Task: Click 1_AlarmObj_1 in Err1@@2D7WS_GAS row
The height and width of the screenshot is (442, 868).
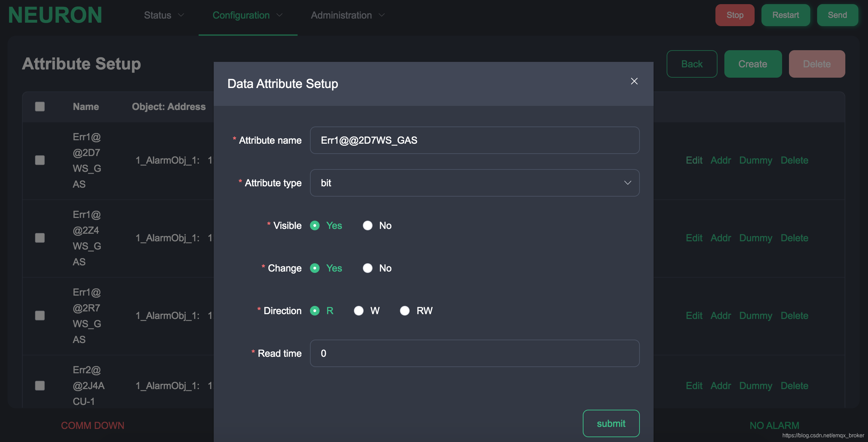Action: point(167,160)
